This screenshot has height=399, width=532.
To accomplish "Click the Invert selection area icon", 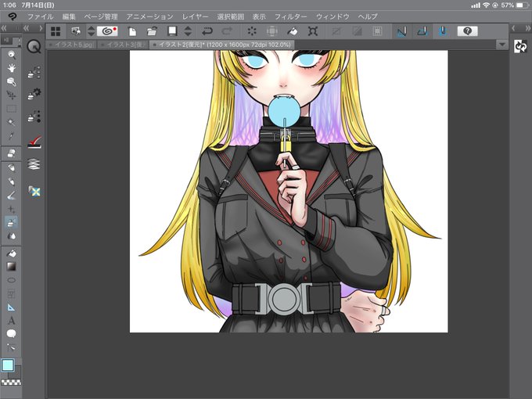I will 357,31.
